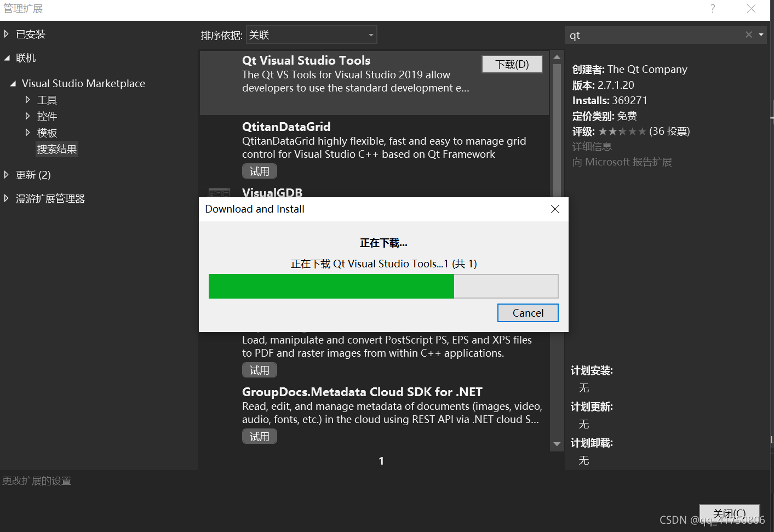Select the 控件 category label
Viewport: 774px width, 532px height.
47,117
